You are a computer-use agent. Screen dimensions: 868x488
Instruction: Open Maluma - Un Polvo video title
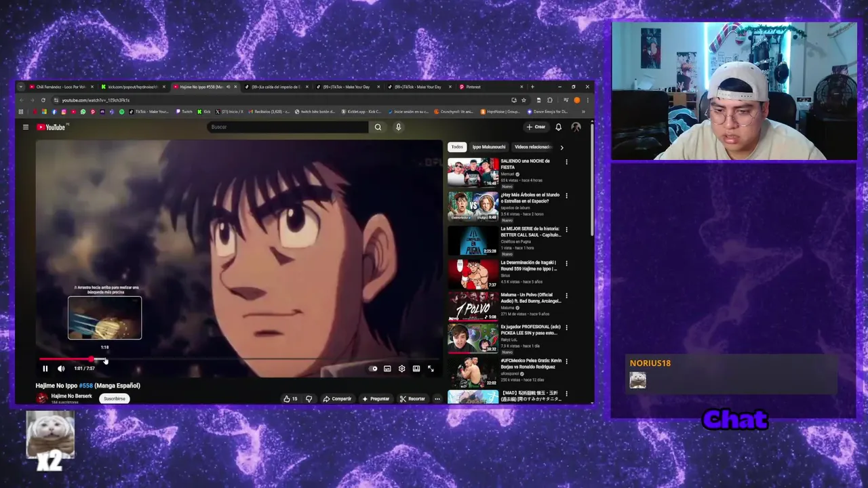pos(531,298)
